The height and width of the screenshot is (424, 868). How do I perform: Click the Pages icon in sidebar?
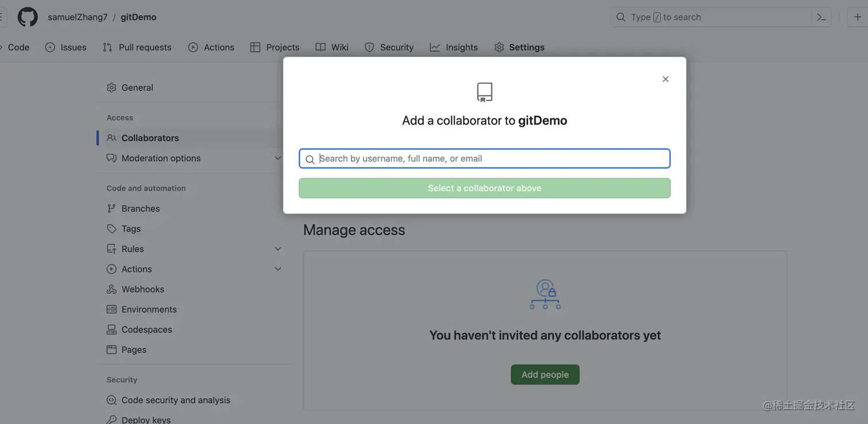[x=111, y=349]
